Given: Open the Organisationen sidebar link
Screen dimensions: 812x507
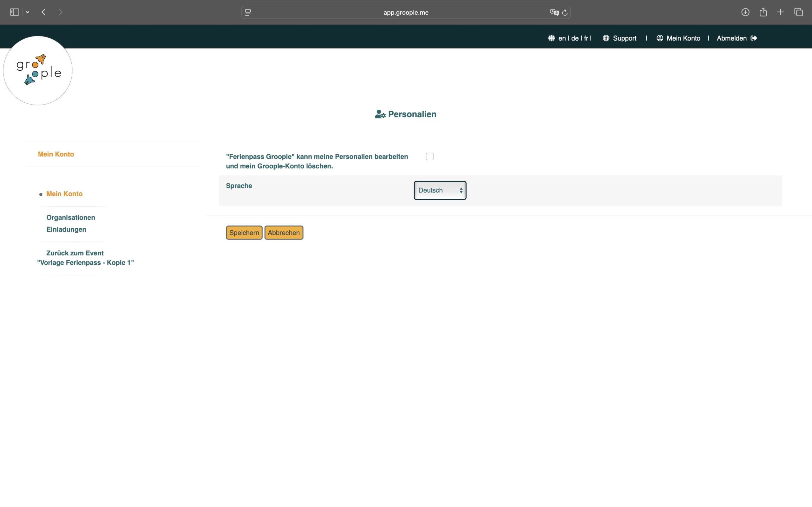Looking at the screenshot, I should [70, 218].
